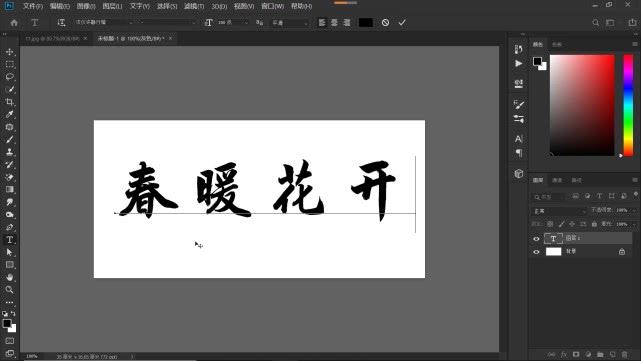Switch to the 11.jpg document tab
Image resolution: width=641 pixels, height=361 pixels.
click(x=52, y=38)
